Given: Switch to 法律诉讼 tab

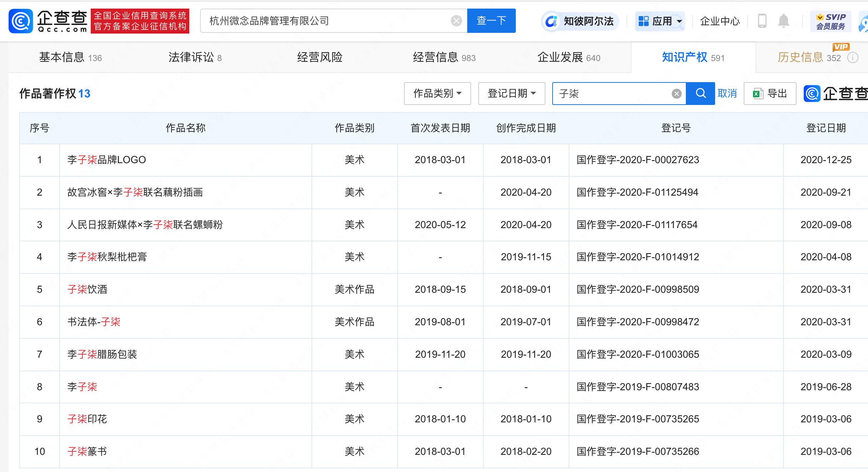Looking at the screenshot, I should click(x=195, y=57).
